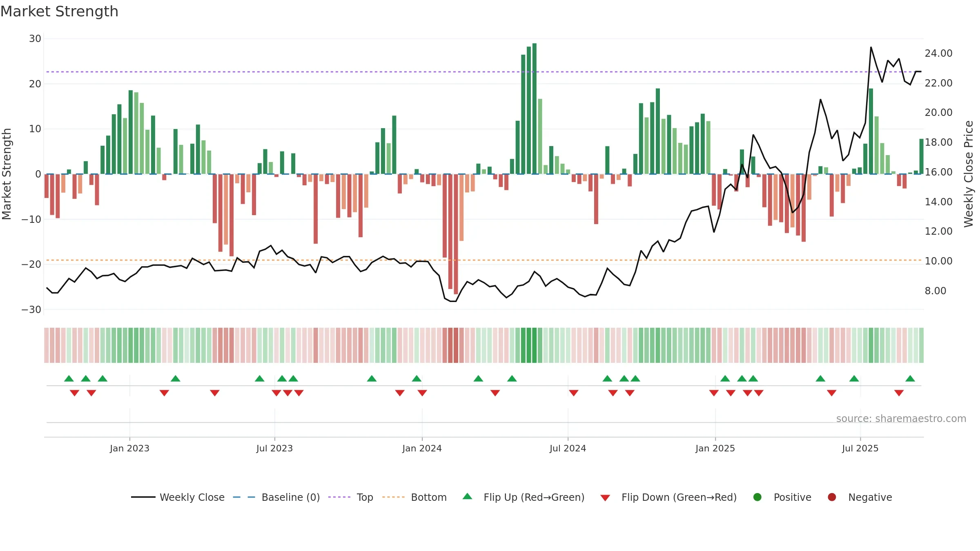Toggle the Positive legend entry
Screen dimensions: 980x551
[782, 497]
